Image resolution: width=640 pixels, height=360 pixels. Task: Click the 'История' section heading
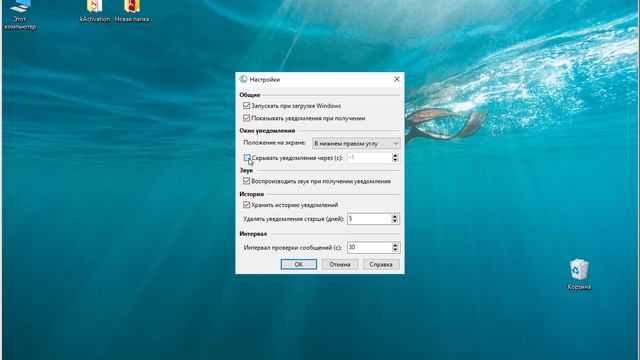pos(252,194)
